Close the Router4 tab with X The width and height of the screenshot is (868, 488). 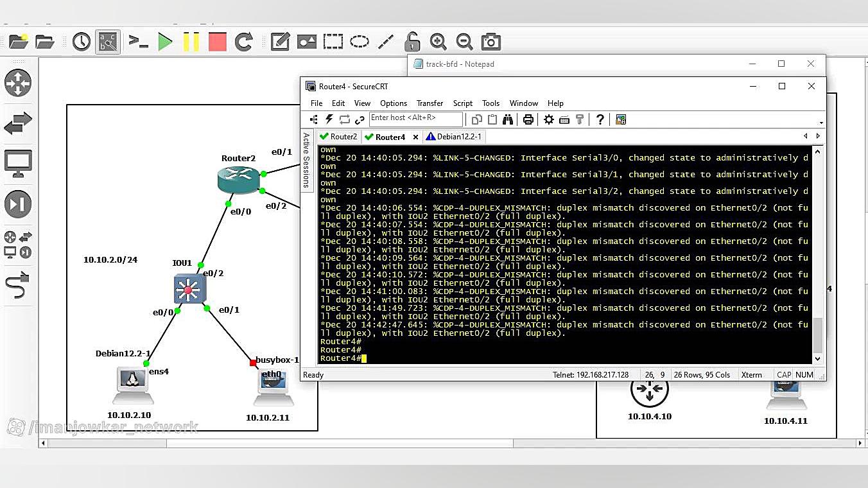point(415,137)
